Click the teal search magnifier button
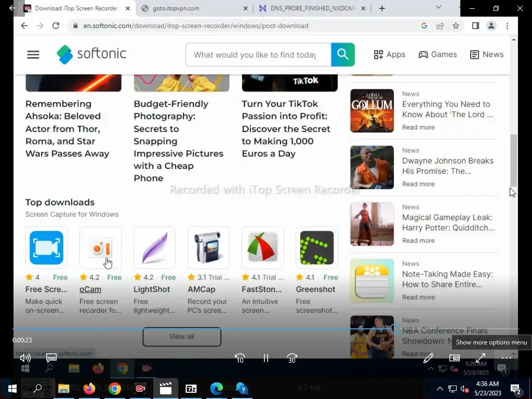Screen dimensions: 532x399 343,55
